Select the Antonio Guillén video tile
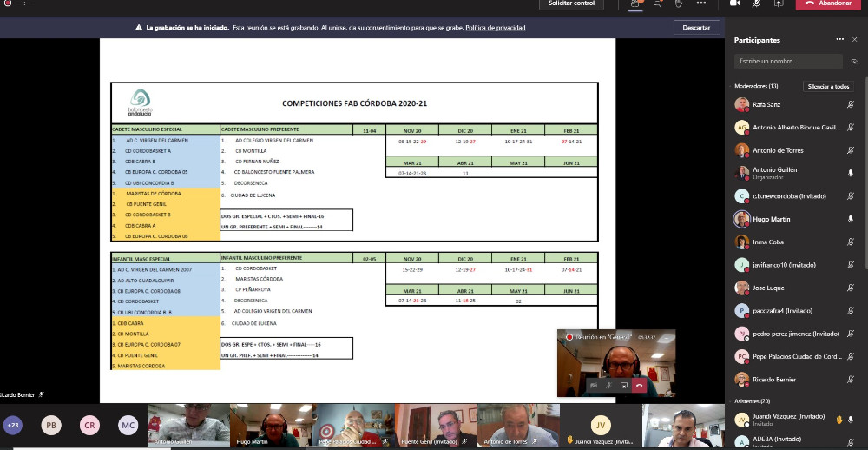 tap(188, 425)
